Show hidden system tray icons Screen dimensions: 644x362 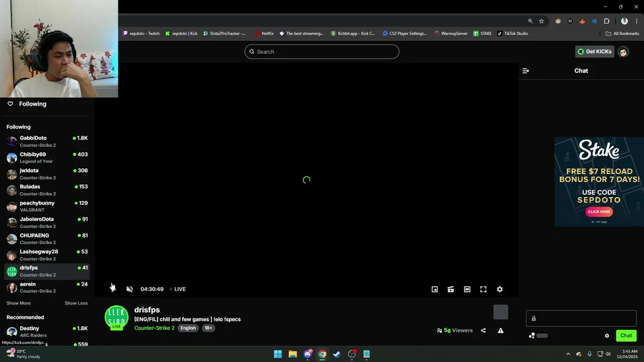(x=568, y=354)
